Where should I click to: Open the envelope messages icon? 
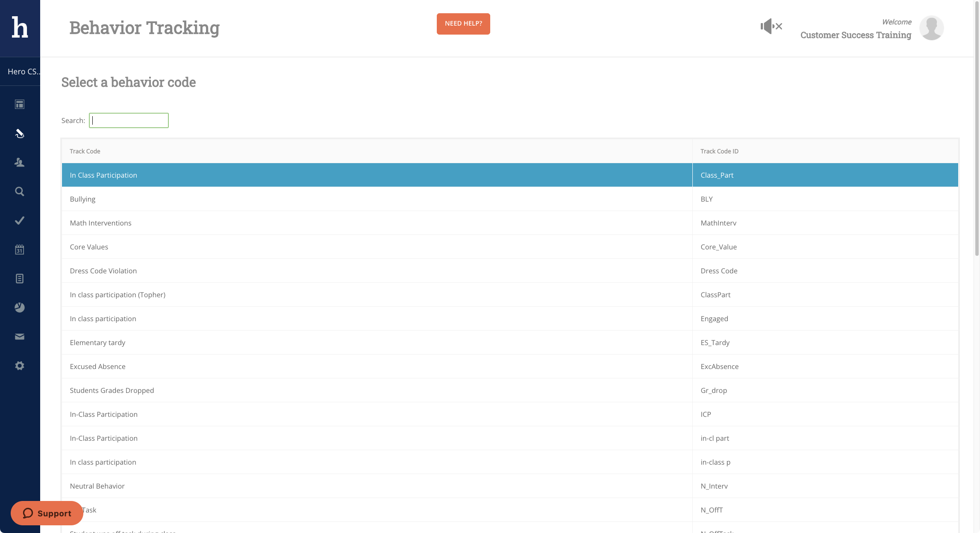click(x=20, y=337)
